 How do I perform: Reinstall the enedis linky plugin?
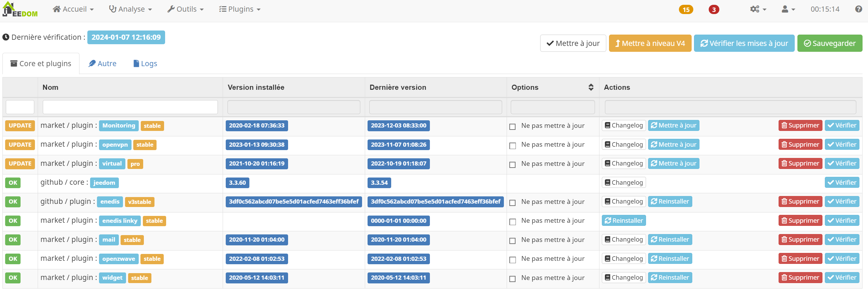tap(624, 220)
